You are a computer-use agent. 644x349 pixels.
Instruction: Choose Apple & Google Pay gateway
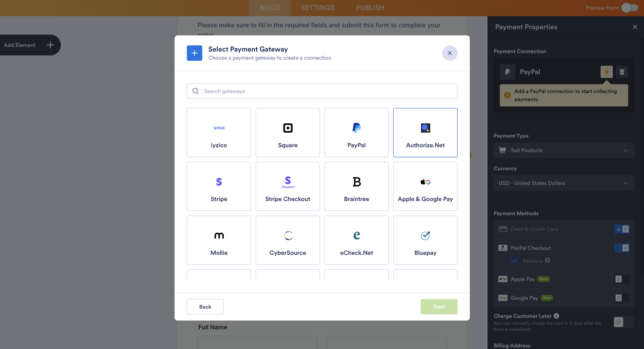click(425, 186)
